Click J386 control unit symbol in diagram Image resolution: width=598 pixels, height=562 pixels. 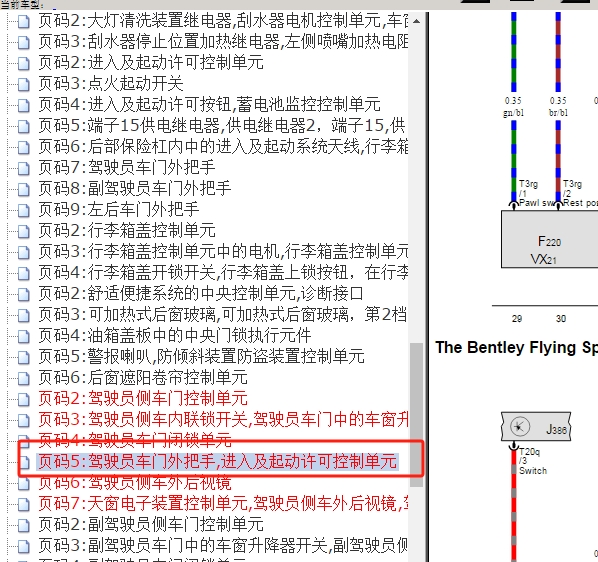(536, 427)
